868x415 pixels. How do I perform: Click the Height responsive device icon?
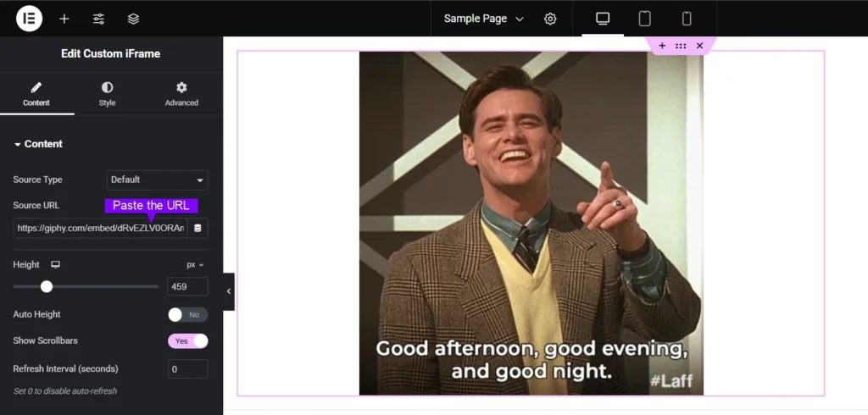click(55, 264)
